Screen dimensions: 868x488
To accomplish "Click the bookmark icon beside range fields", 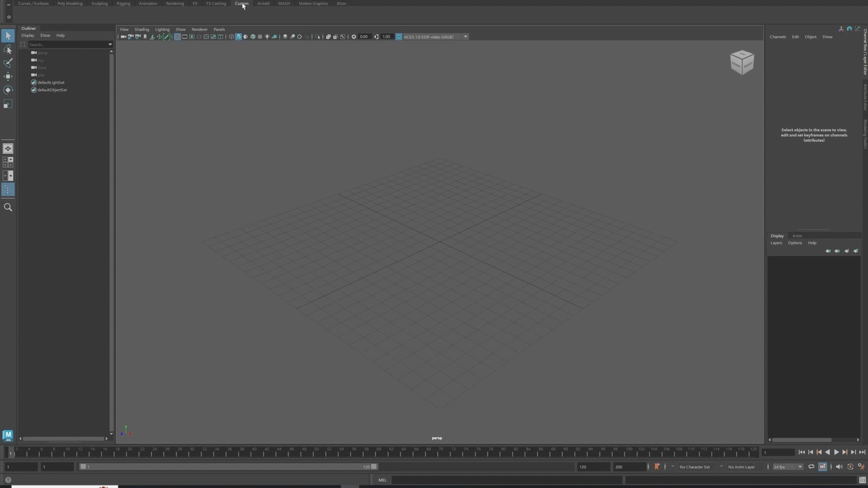I will pos(657,467).
